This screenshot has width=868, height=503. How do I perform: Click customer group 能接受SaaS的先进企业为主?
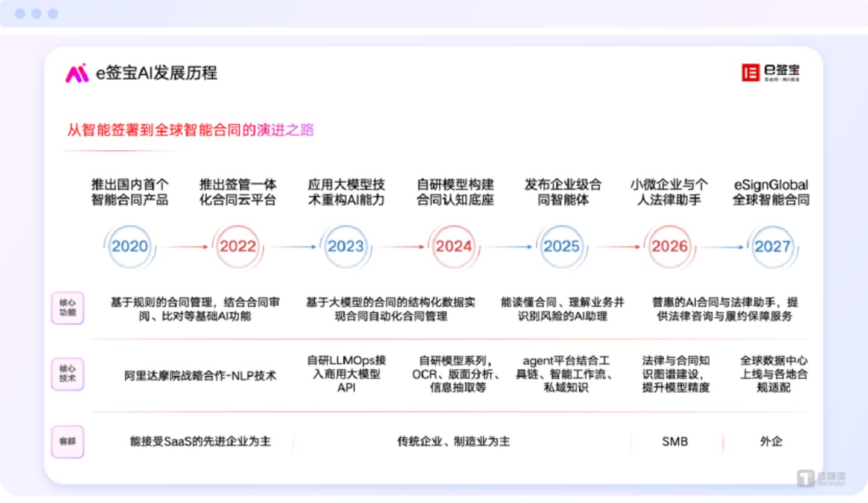coord(200,441)
